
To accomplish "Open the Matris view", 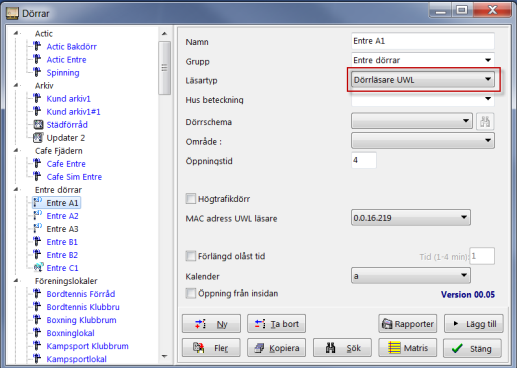I will pos(407,348).
